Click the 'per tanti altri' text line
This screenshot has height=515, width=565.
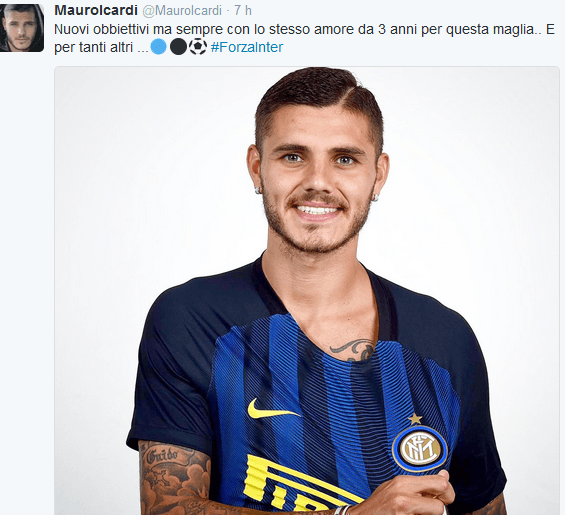click(101, 47)
